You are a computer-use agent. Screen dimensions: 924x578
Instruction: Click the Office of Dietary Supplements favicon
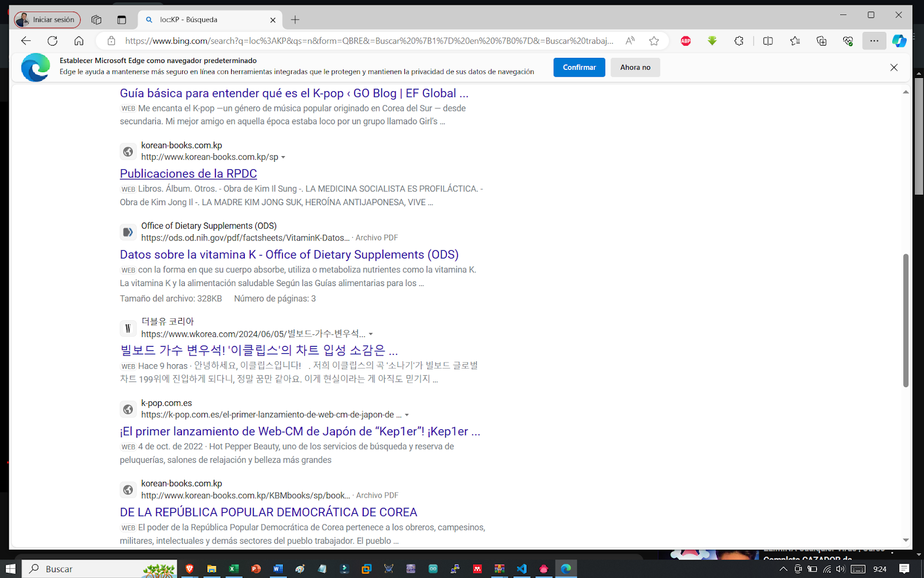click(x=128, y=232)
